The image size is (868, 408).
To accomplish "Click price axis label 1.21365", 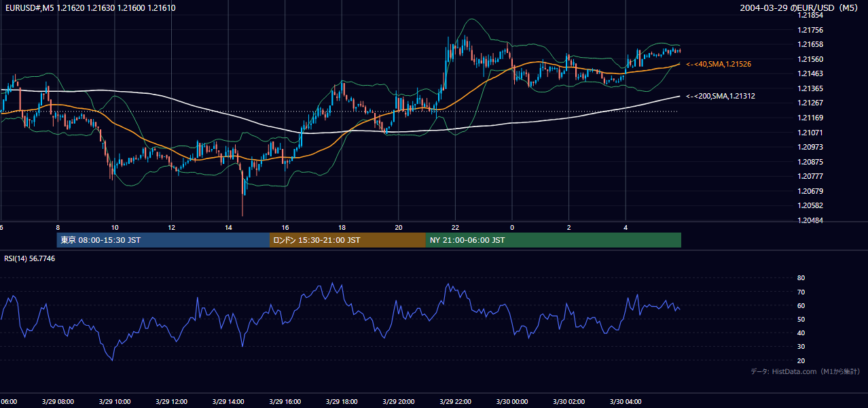I will click(810, 88).
